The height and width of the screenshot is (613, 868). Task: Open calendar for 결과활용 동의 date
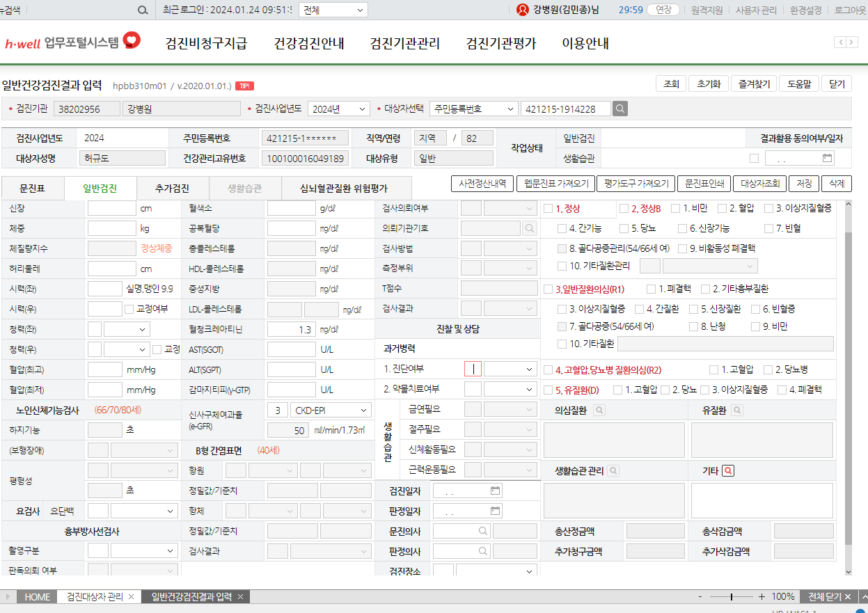click(x=827, y=158)
